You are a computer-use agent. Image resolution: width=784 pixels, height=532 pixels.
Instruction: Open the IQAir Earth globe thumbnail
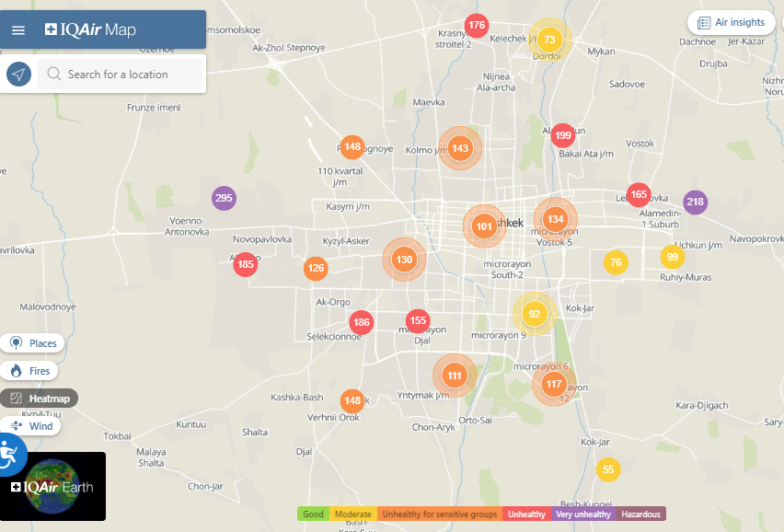click(x=52, y=486)
